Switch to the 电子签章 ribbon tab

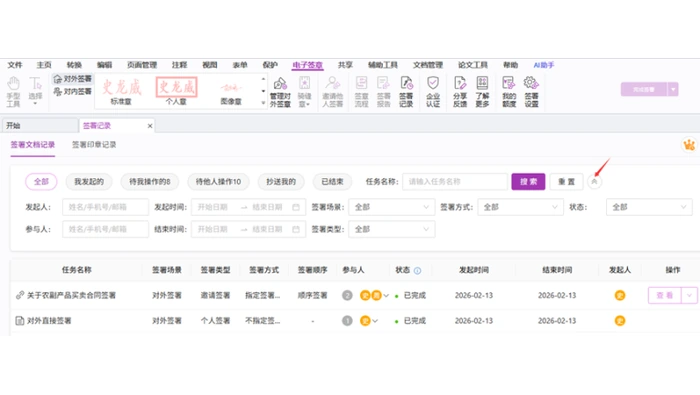point(308,65)
